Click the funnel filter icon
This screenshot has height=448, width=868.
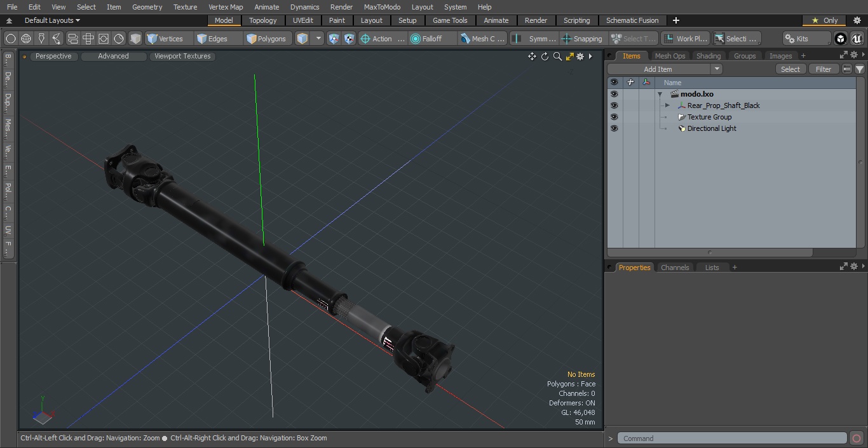pyautogui.click(x=860, y=69)
